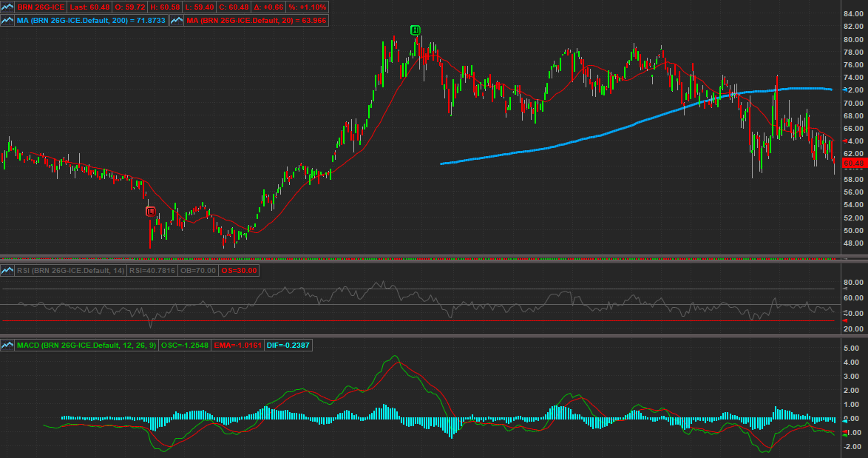Click the green H high marker on chart
Image resolution: width=868 pixels, height=458 pixels.
(416, 30)
